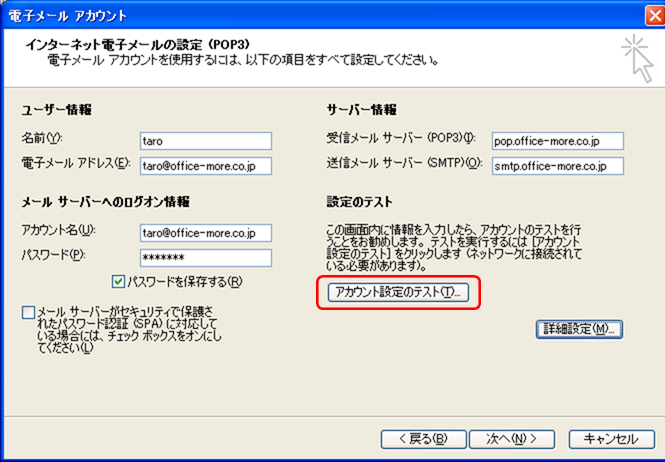Click the ユーザー情報 heading
Screen dimensions: 665x462
56,110
